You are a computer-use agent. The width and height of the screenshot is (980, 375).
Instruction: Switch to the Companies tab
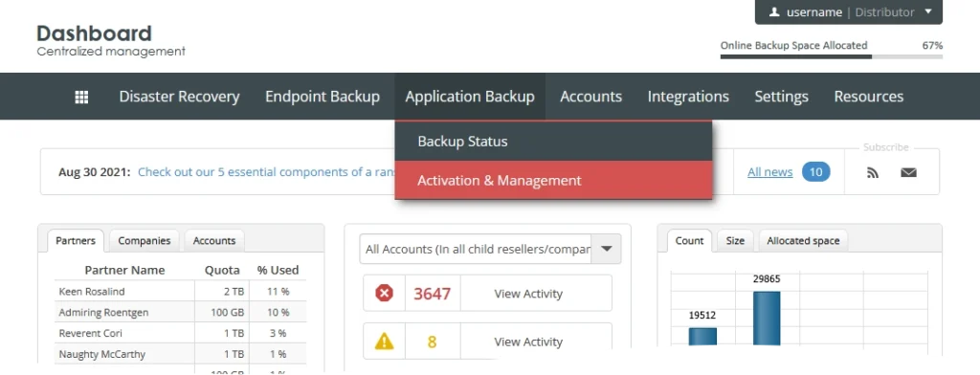point(145,241)
